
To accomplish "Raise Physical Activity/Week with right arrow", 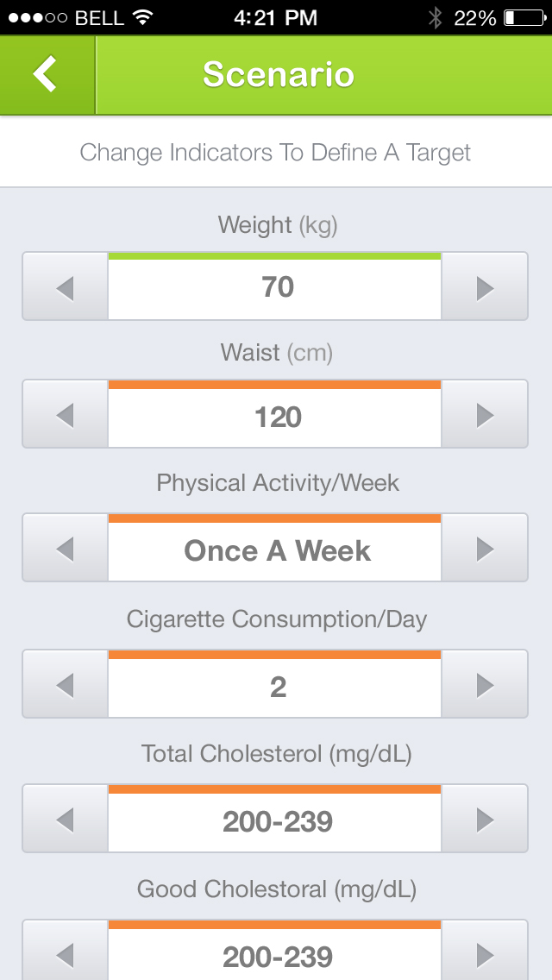I will pyautogui.click(x=485, y=550).
